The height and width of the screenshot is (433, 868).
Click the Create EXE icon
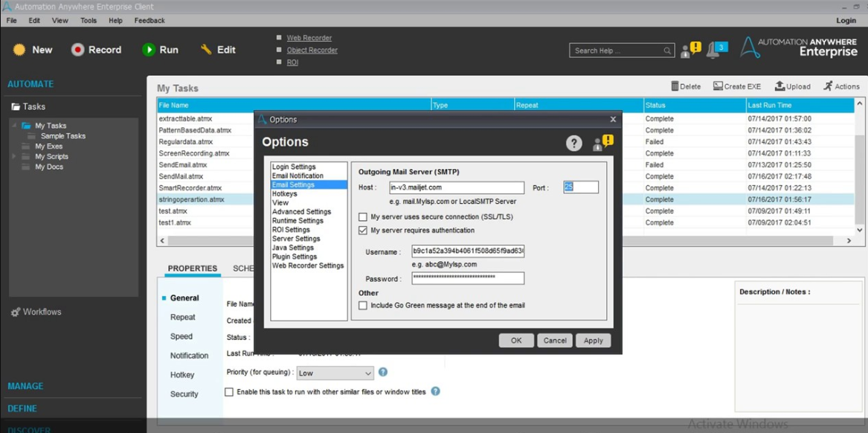(x=718, y=86)
